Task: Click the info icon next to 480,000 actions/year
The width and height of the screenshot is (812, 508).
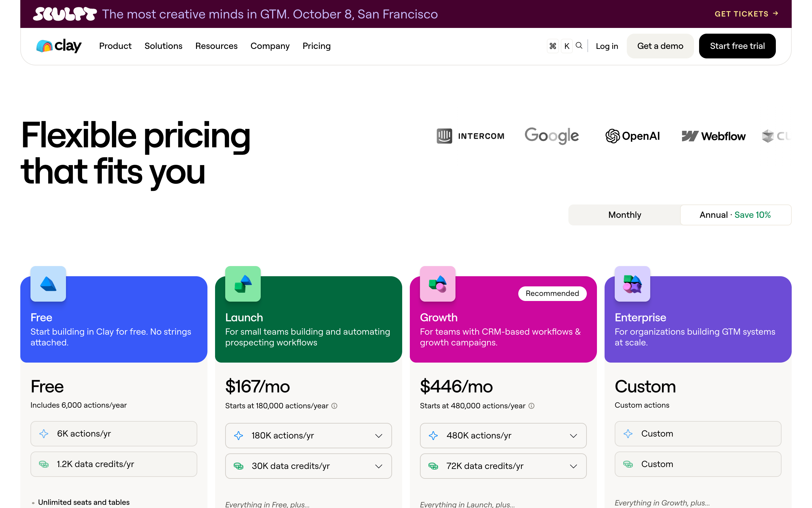Action: [x=532, y=406]
